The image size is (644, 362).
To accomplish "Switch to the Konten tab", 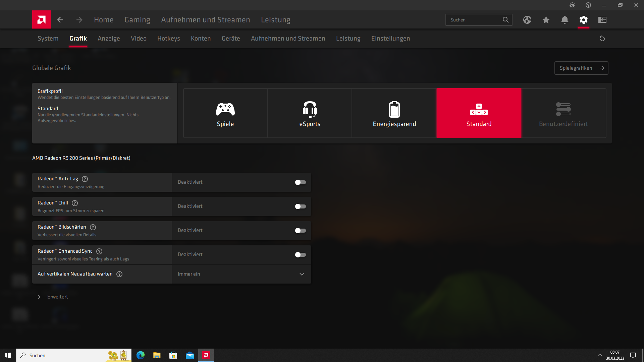I will [201, 39].
